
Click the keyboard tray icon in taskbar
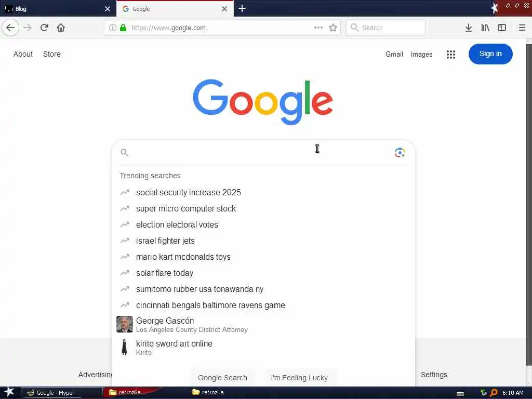[460, 394]
